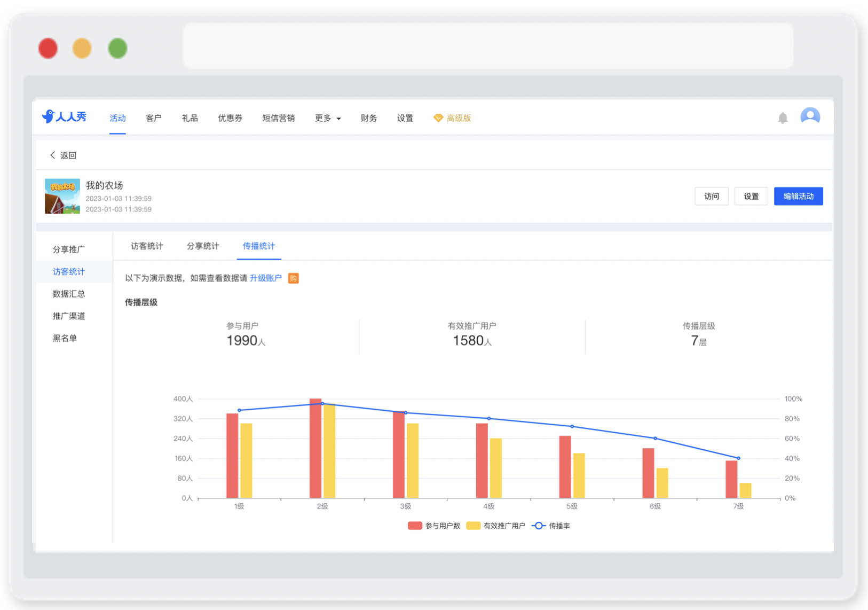Viewport: 868px width, 610px height.
Task: Open the 礼品 menu item
Action: click(190, 118)
